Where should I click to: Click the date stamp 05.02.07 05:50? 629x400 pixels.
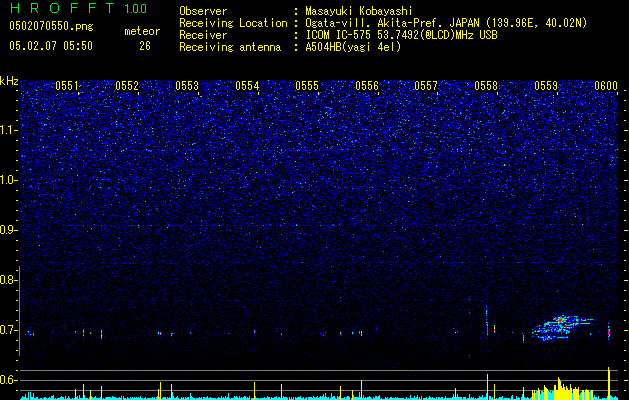pos(51,46)
